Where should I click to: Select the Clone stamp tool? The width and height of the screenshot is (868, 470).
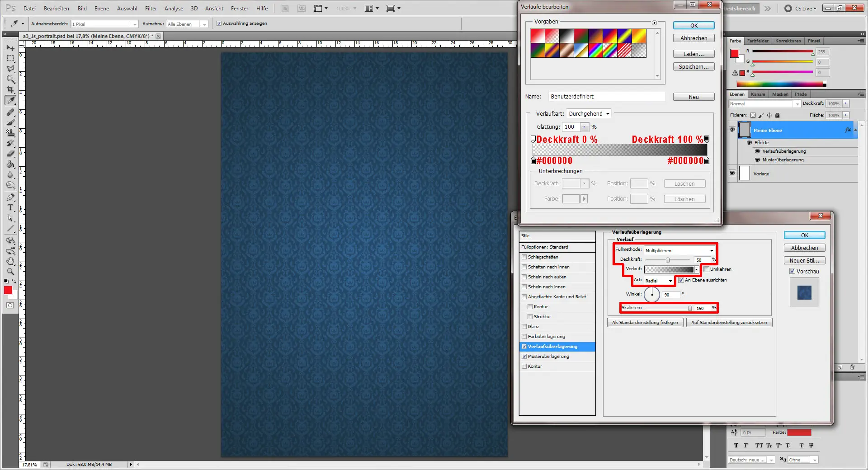[10, 133]
